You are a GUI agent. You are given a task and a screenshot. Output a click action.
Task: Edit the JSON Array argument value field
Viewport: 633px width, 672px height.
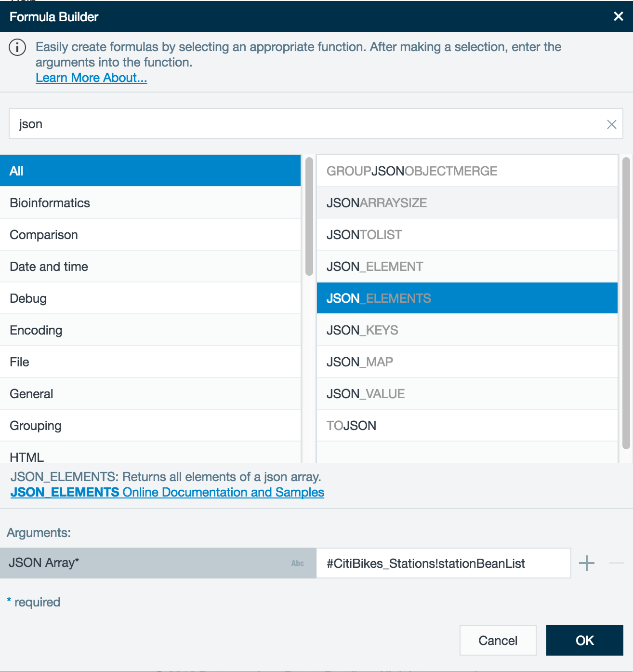click(x=444, y=563)
